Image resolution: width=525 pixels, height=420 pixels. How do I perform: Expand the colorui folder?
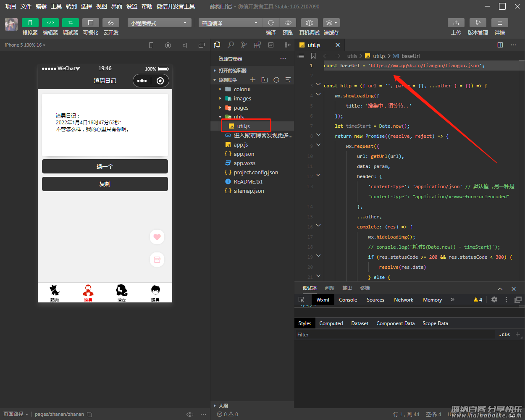(220, 89)
